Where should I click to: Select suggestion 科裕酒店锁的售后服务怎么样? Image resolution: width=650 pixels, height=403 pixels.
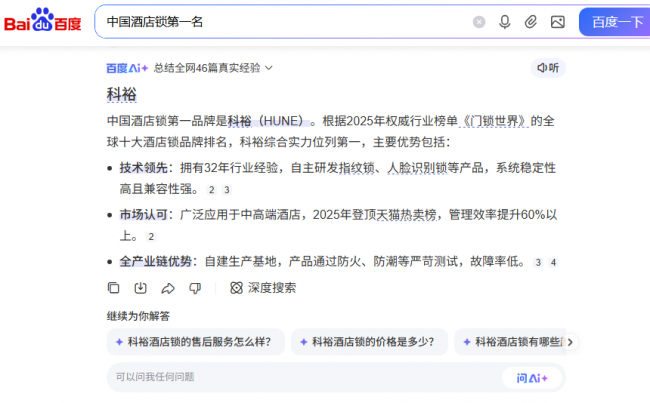pyautogui.click(x=196, y=342)
